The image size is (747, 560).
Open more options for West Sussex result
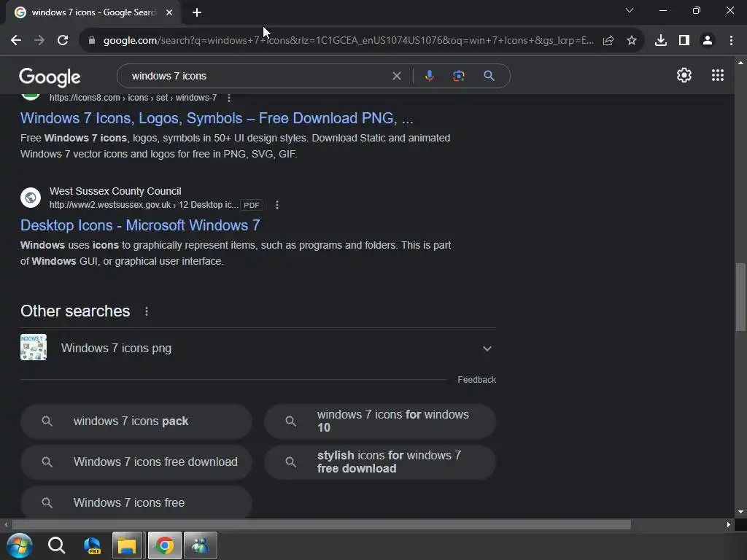[x=277, y=205]
